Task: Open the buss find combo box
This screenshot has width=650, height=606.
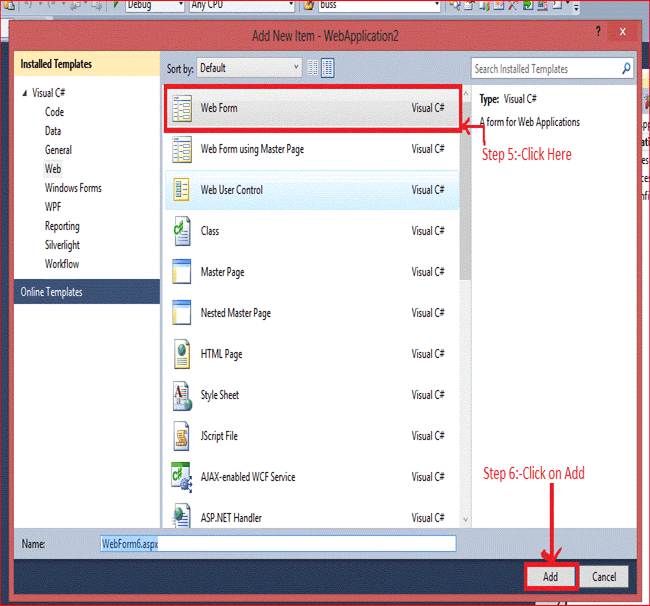Action: click(x=379, y=5)
